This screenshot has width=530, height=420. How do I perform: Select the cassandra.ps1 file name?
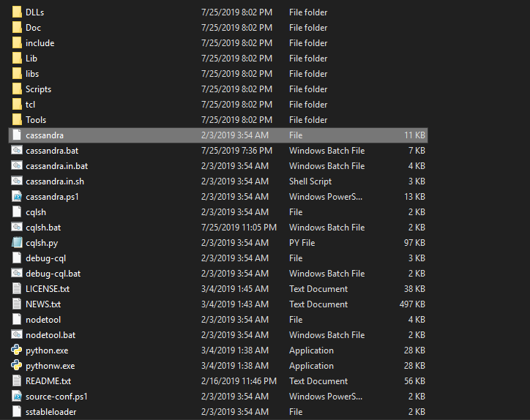click(52, 197)
